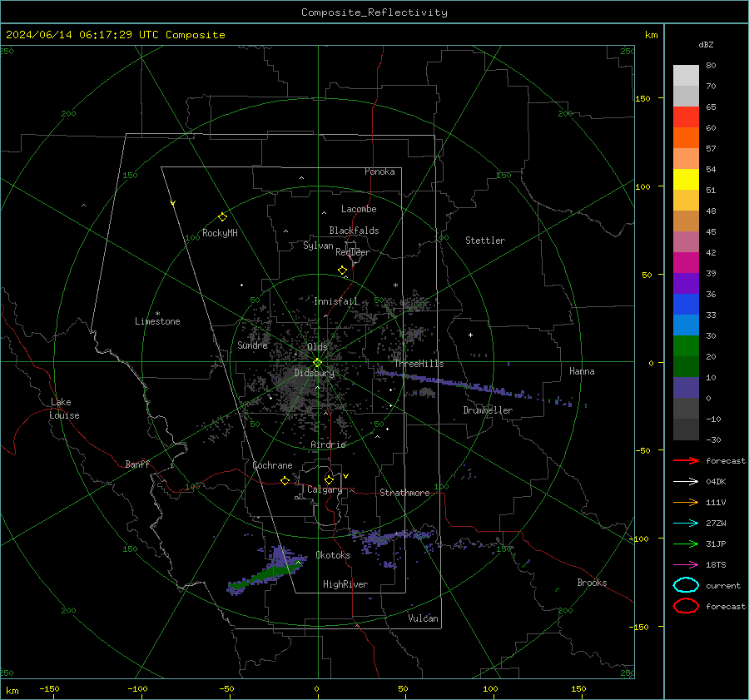Select the cyan 27ZW arrow icon
This screenshot has width=749, height=700.
pos(686,524)
